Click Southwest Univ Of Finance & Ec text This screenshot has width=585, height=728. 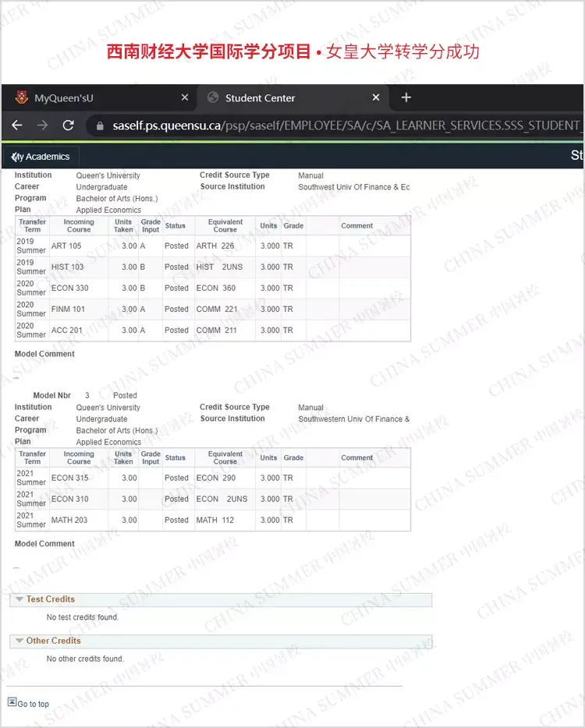tap(354, 187)
